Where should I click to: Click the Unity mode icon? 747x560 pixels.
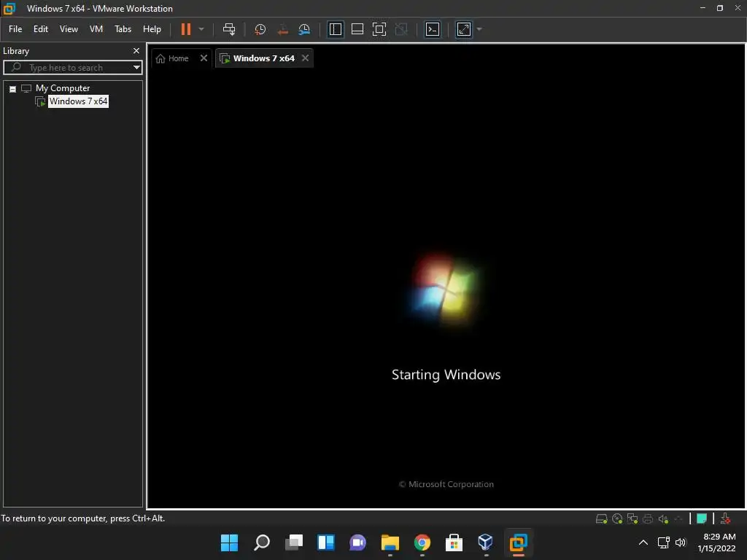coord(402,29)
